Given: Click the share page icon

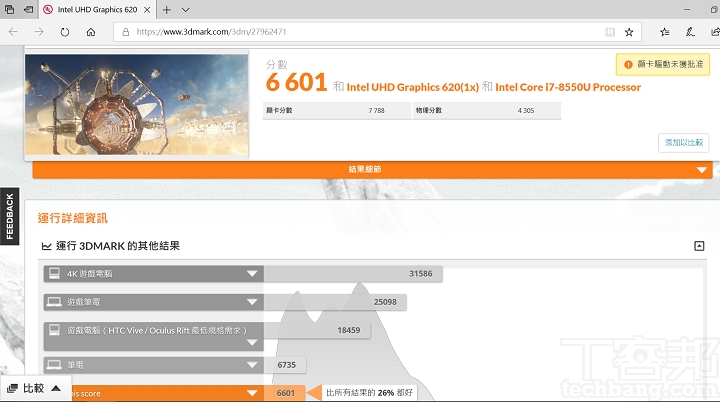Looking at the screenshot, I should tap(715, 32).
